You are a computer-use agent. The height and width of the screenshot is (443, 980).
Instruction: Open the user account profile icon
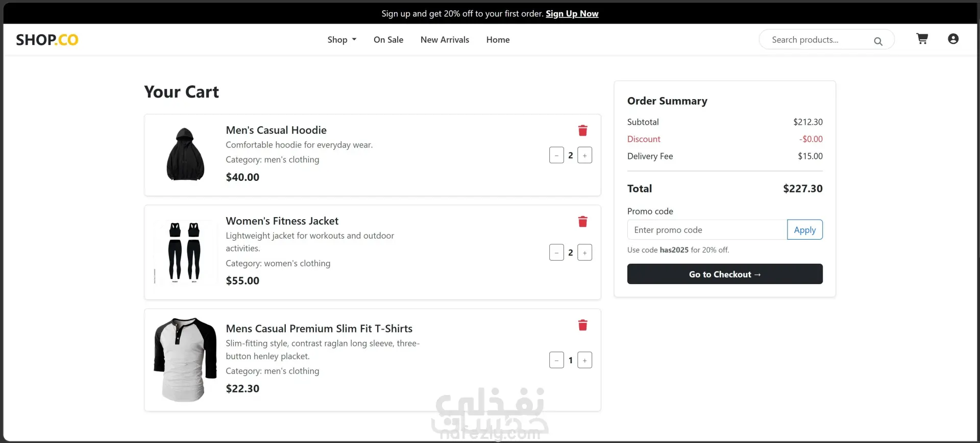[953, 39]
